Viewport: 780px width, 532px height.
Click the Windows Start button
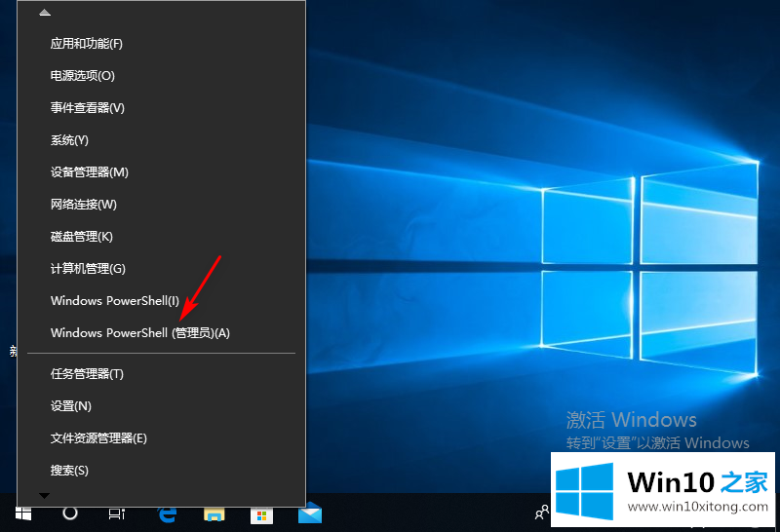click(x=23, y=513)
